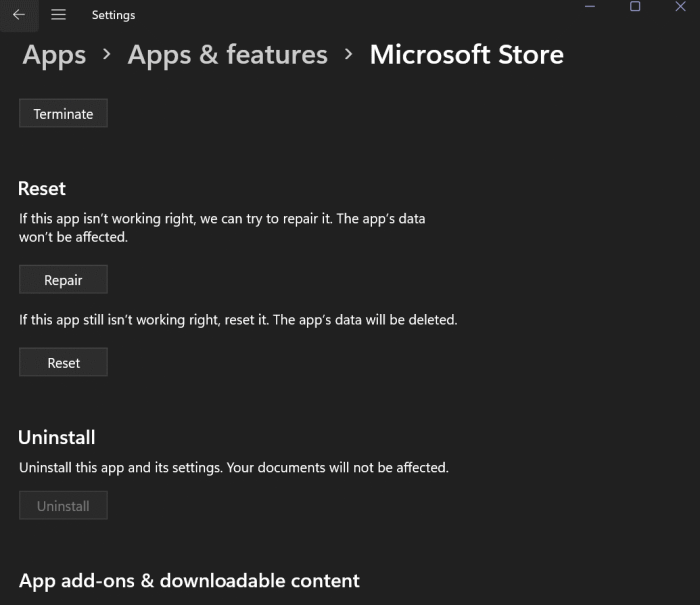Click text 'Your documents will not be affected'
Viewport: 700px width, 605px height.
[338, 467]
